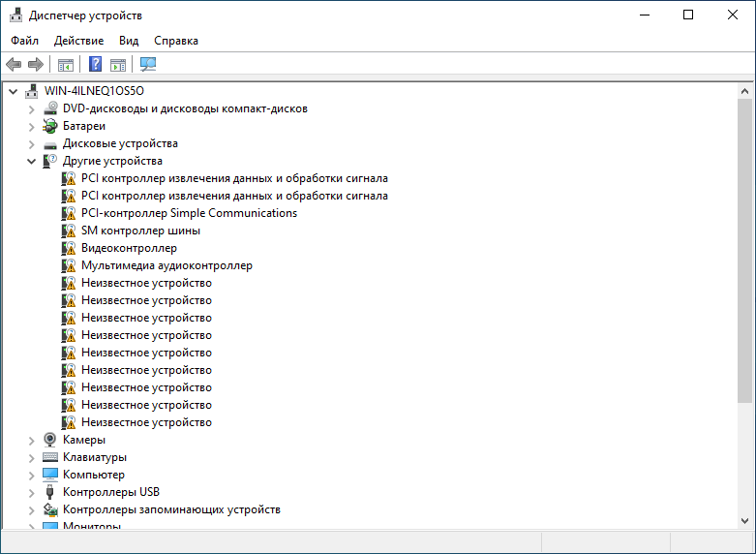Click the warning icon beside Видеоконтроллер
756x554 pixels.
[x=69, y=248]
